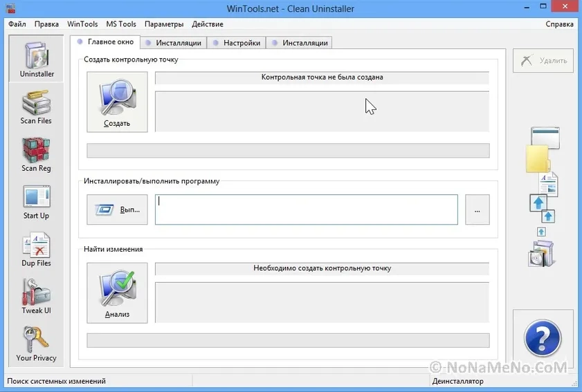
Task: Open the Файл menu
Action: point(17,24)
